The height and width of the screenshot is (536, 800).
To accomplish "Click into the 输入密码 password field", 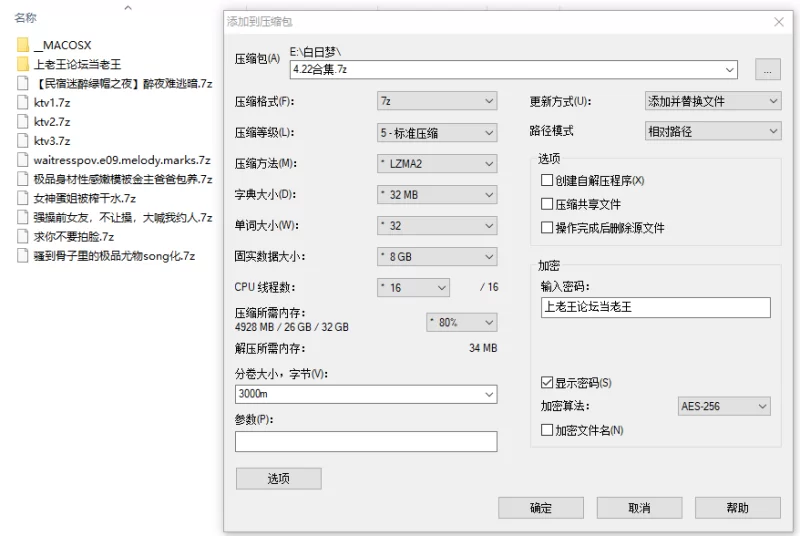I will point(656,307).
